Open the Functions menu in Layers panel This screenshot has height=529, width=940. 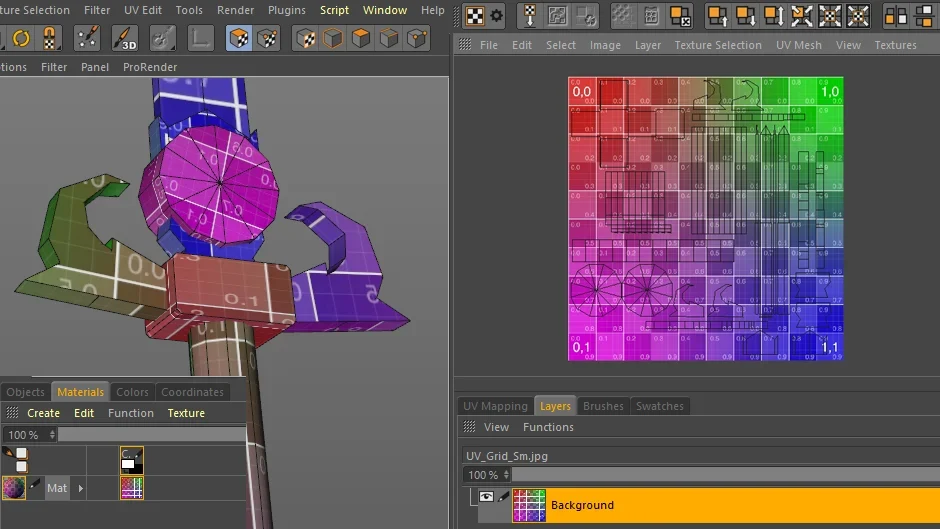[548, 427]
